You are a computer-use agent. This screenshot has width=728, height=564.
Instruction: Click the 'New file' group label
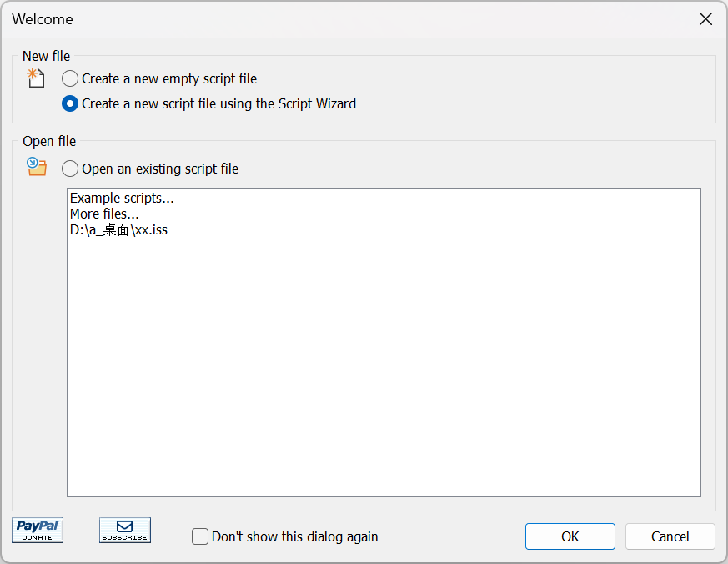(47, 56)
